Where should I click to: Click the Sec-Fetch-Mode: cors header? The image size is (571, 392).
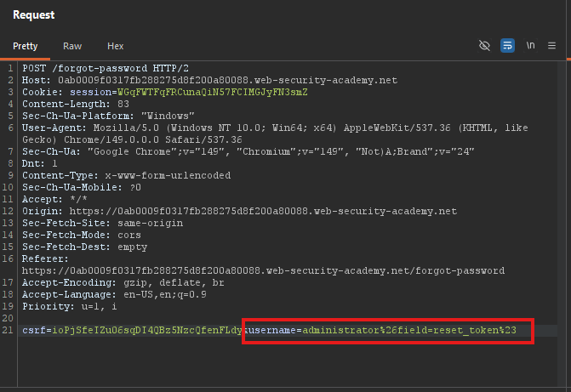point(82,236)
